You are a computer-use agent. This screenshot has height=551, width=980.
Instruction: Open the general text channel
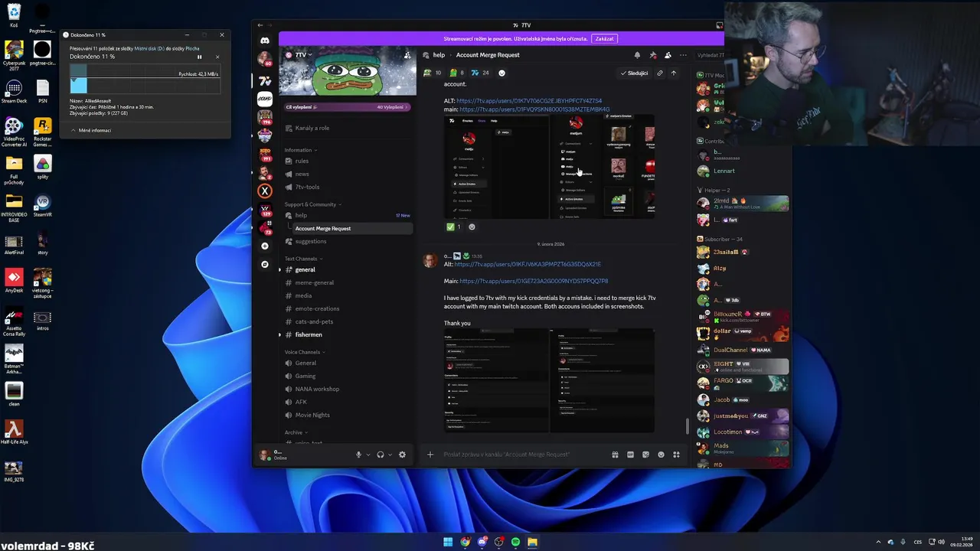coord(347,269)
